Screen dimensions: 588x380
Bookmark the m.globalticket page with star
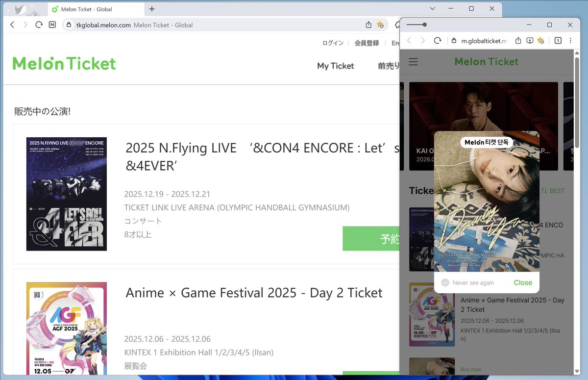pyautogui.click(x=541, y=40)
